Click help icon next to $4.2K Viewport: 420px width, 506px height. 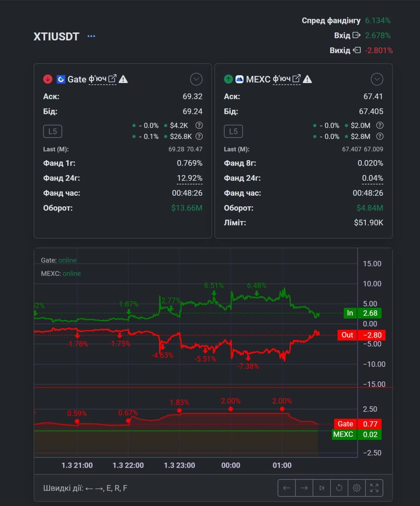[x=199, y=125]
